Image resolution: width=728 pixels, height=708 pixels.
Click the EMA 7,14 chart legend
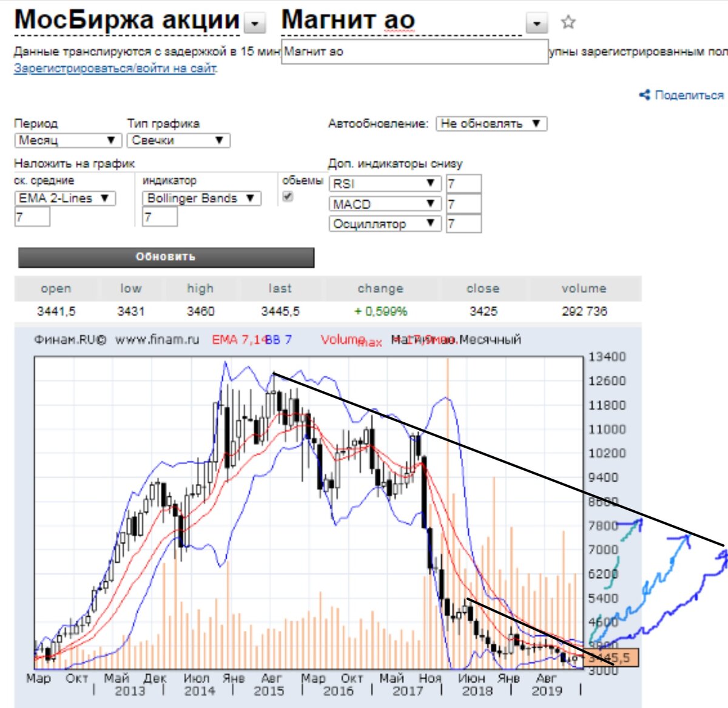tap(239, 340)
